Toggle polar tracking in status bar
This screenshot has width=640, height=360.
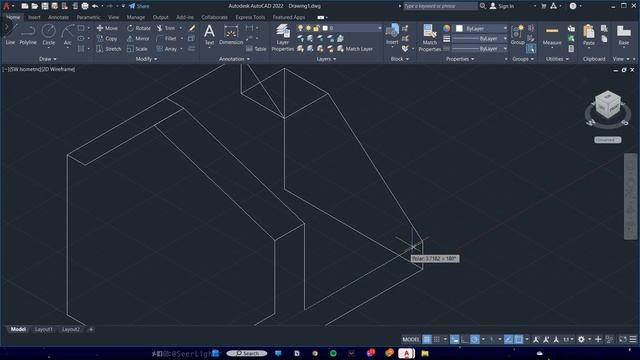point(475,339)
